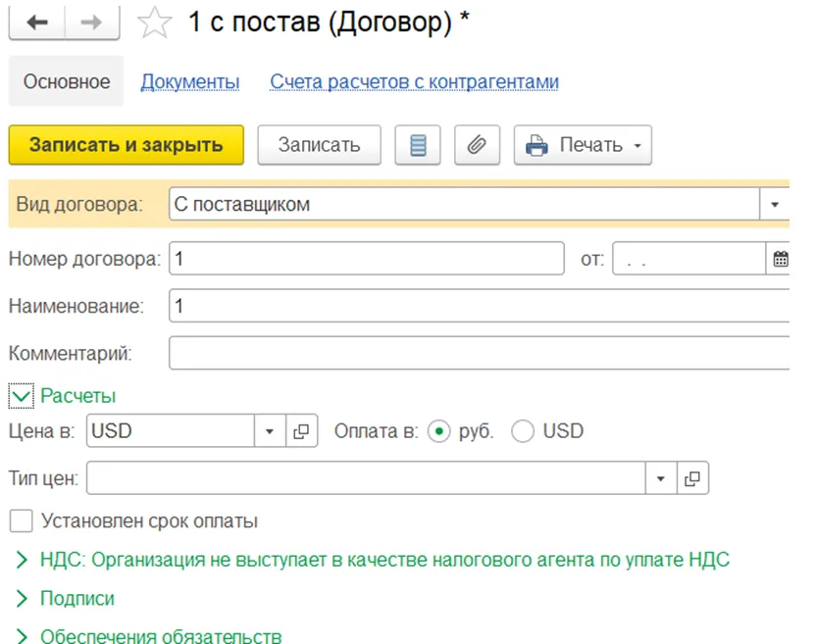The image size is (815, 644).
Task: Click Записать и закрыть button
Action: (126, 145)
